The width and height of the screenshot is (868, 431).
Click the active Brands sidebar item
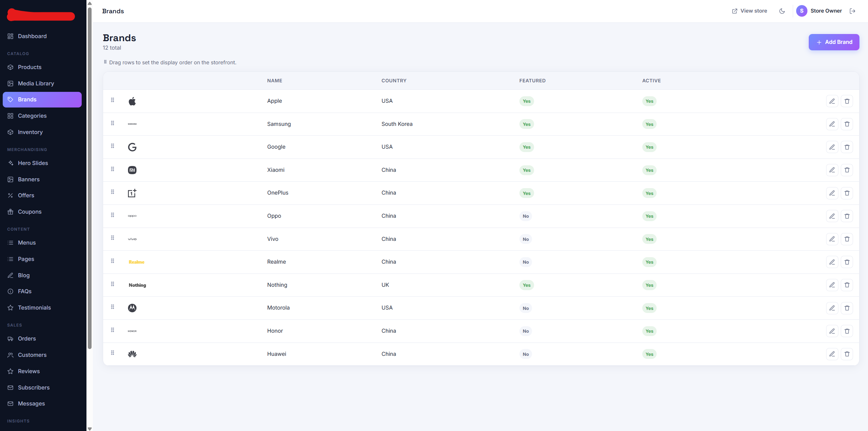42,100
